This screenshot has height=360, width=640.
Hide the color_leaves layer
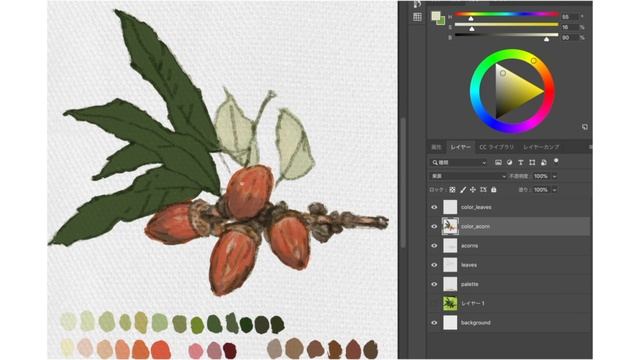coord(434,207)
